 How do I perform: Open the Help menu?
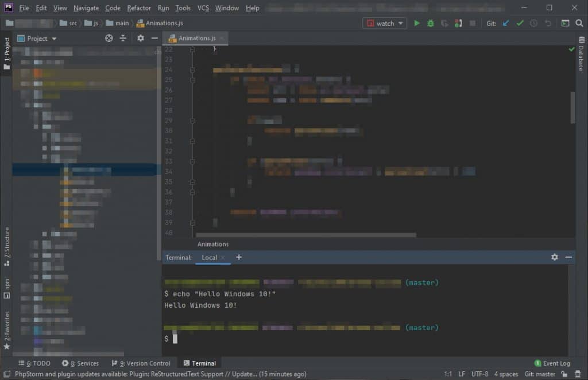click(253, 8)
